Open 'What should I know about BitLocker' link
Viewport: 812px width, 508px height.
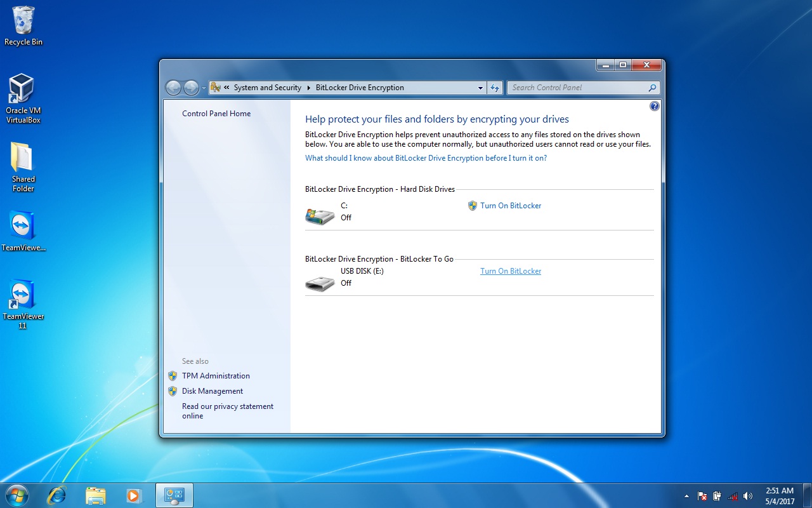pyautogui.click(x=426, y=158)
